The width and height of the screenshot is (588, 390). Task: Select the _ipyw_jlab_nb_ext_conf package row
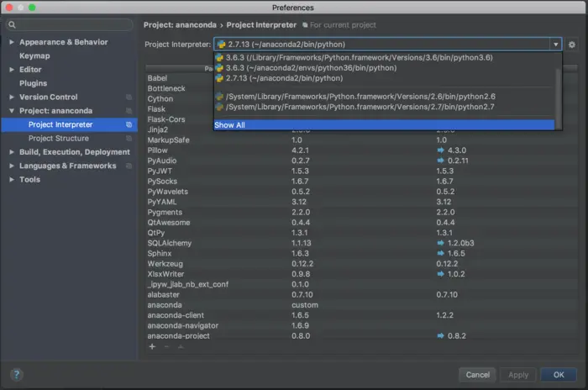[361, 285]
